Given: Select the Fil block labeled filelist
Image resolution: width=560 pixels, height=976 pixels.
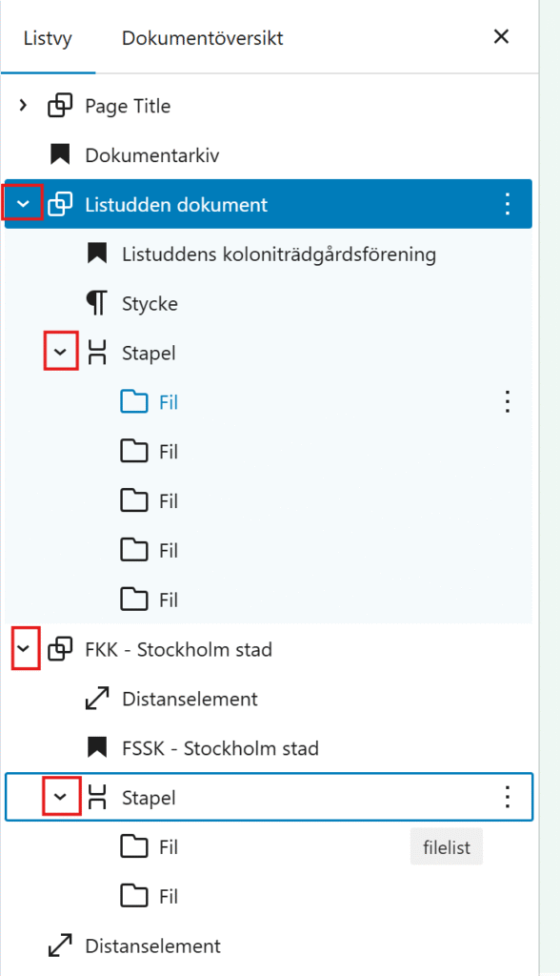Looking at the screenshot, I should tap(269, 846).
